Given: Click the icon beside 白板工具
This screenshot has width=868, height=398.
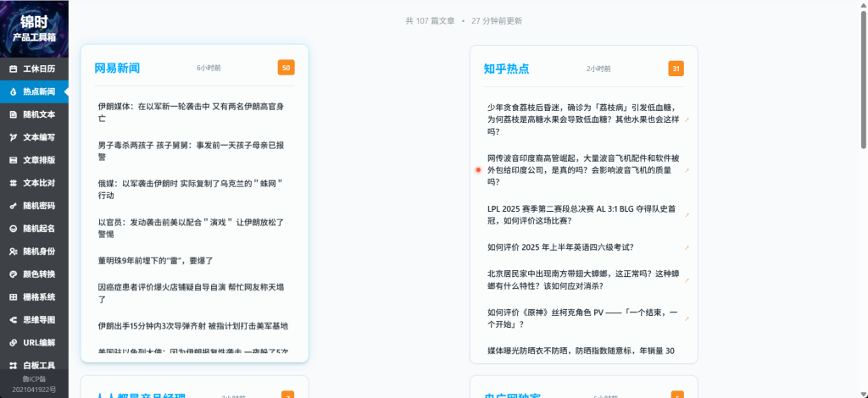Looking at the screenshot, I should 14,365.
